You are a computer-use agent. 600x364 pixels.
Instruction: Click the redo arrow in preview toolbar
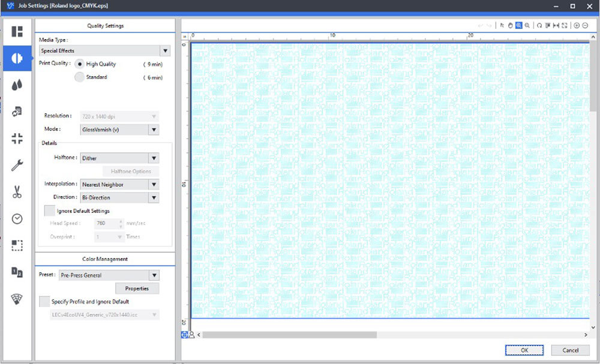489,26
